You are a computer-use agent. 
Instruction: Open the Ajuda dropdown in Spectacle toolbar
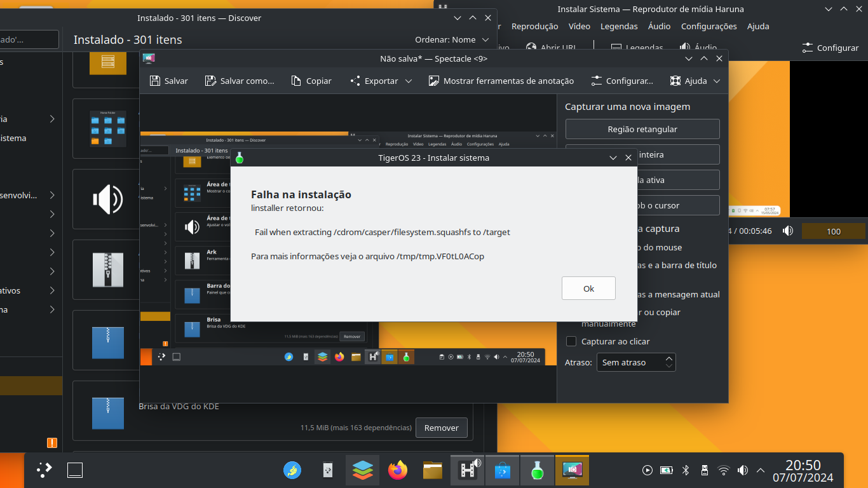click(695, 81)
